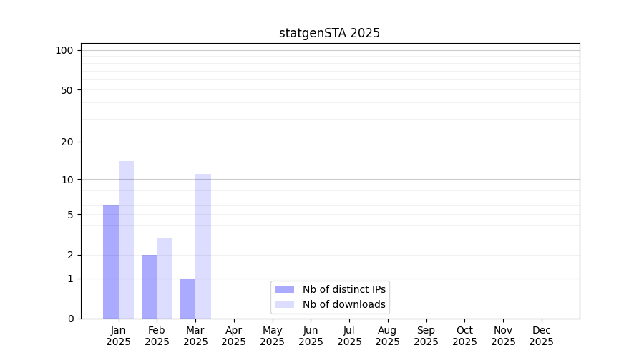Image resolution: width=644 pixels, height=358 pixels.
Task: Pick the February distinct IPs bar
Action: click(x=149, y=286)
